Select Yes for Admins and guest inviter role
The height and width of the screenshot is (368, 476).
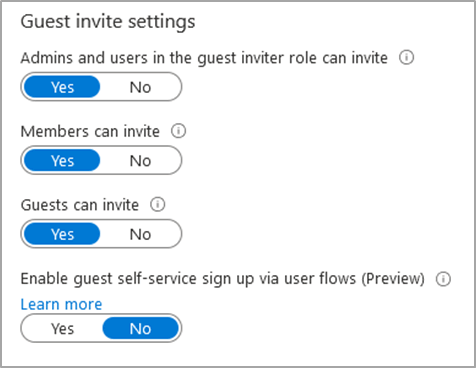tap(62, 87)
